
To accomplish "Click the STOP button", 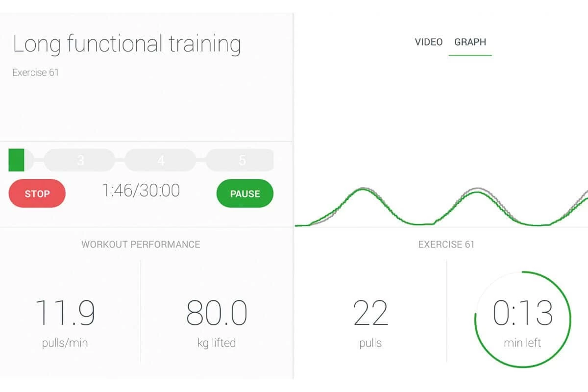I will tap(37, 194).
